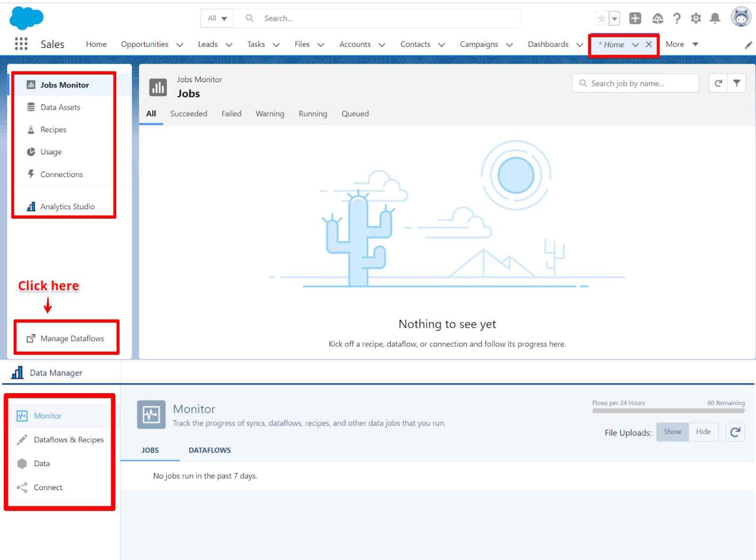Switch to the Succeeded jobs tab
Viewport: 756px width, 560px height.
pyautogui.click(x=189, y=114)
